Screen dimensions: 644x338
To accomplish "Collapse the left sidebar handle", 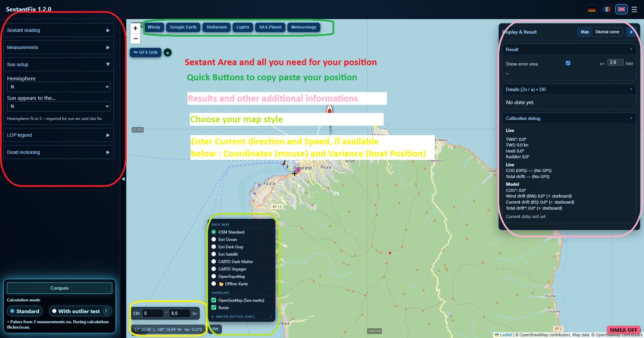I will [x=123, y=179].
